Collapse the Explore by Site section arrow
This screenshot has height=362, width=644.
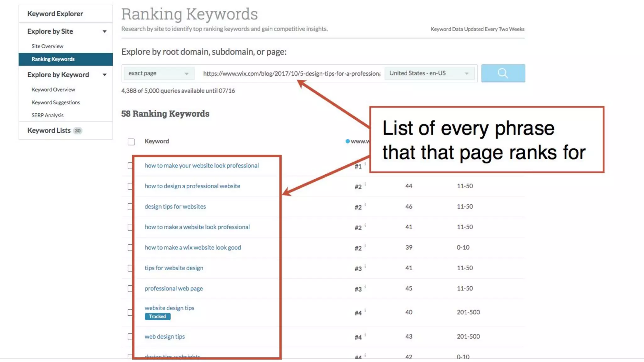click(104, 31)
